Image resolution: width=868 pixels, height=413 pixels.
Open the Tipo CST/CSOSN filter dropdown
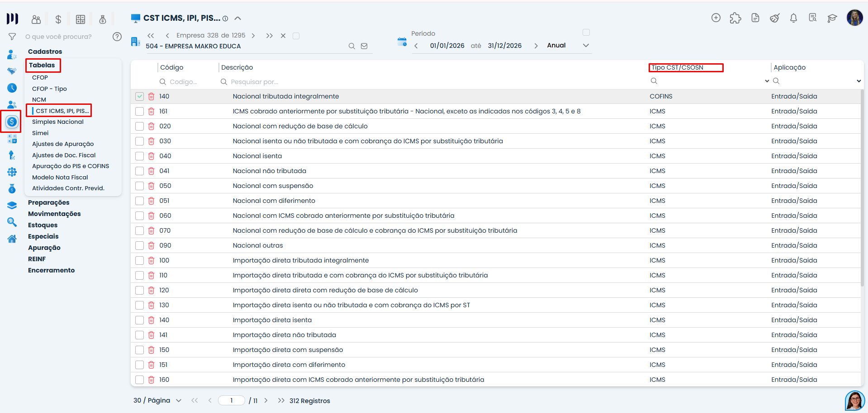click(x=766, y=81)
